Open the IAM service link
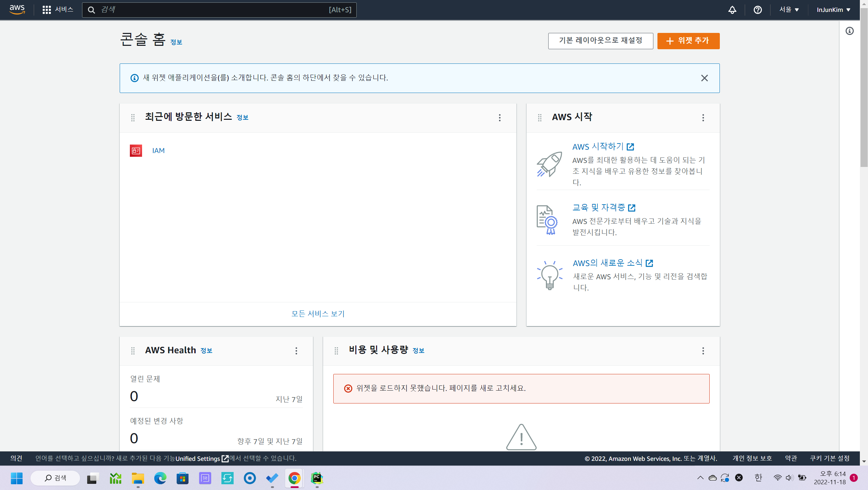The height and width of the screenshot is (490, 868). click(158, 151)
